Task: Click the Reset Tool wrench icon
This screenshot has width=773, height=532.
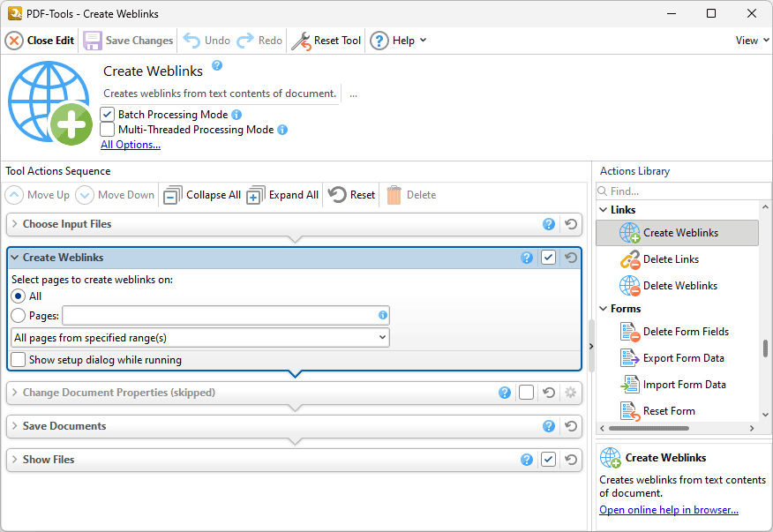Action: (x=301, y=41)
